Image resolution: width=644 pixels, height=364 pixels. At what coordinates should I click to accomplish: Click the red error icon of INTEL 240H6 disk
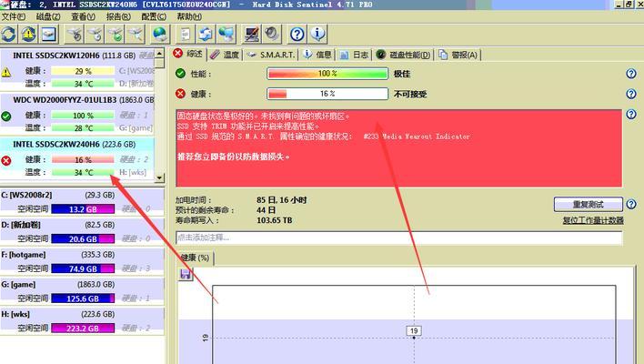click(x=6, y=160)
